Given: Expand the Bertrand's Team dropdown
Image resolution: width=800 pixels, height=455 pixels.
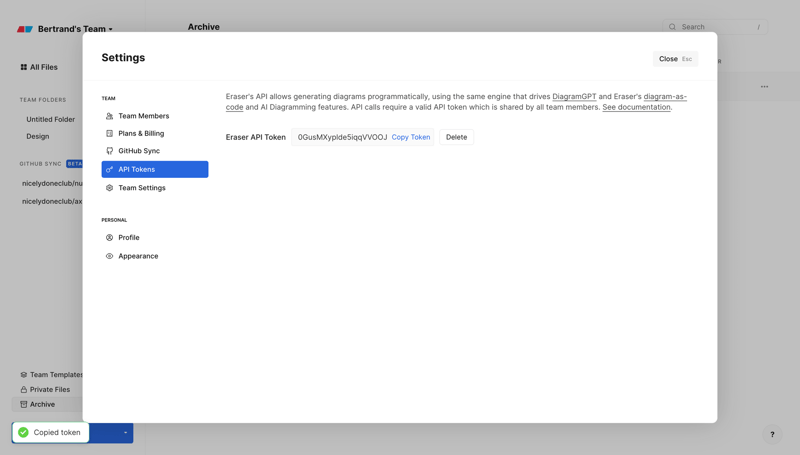Looking at the screenshot, I should 75,29.
